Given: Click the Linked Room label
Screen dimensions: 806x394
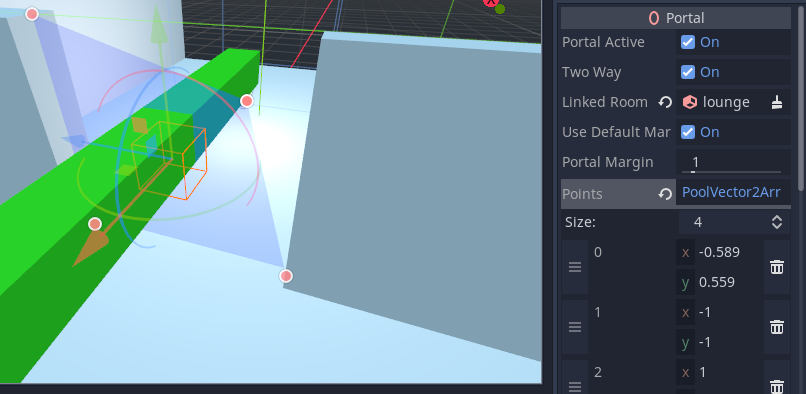Looking at the screenshot, I should point(605,102).
